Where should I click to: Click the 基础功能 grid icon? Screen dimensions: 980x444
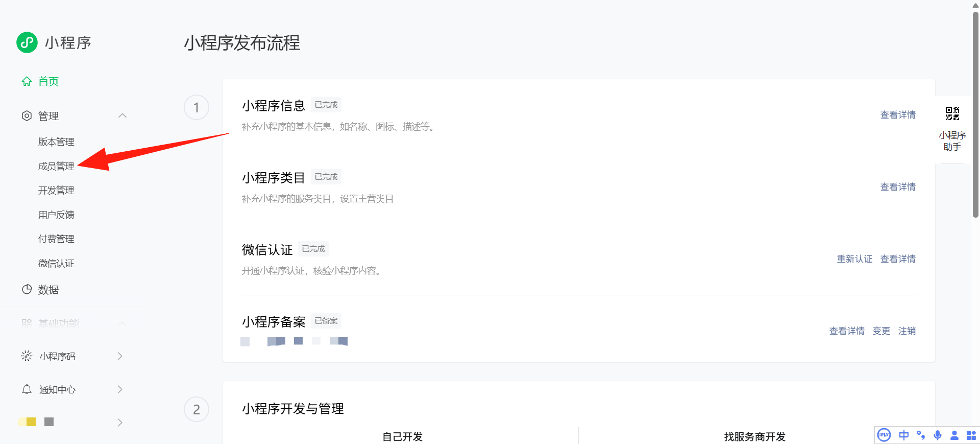click(x=27, y=323)
